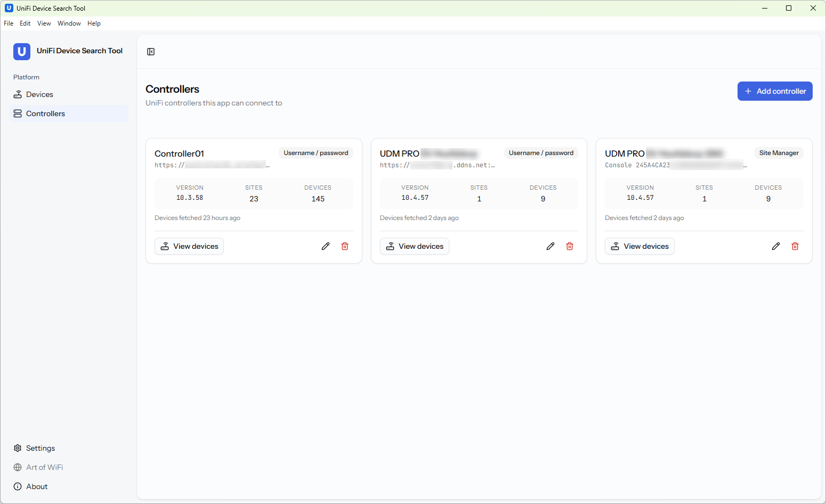The image size is (826, 504).
Task: Open the View menu
Action: coord(44,23)
